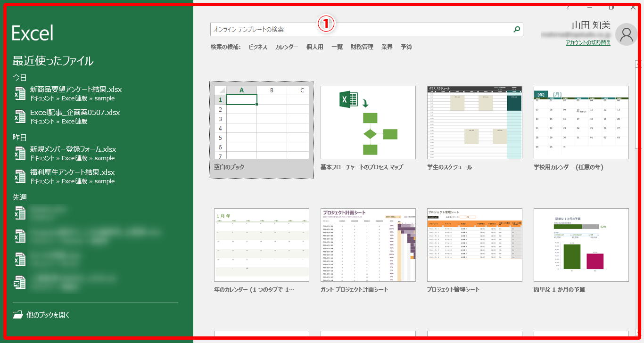Pick the 業界 suggested search
This screenshot has height=343, width=644.
387,47
